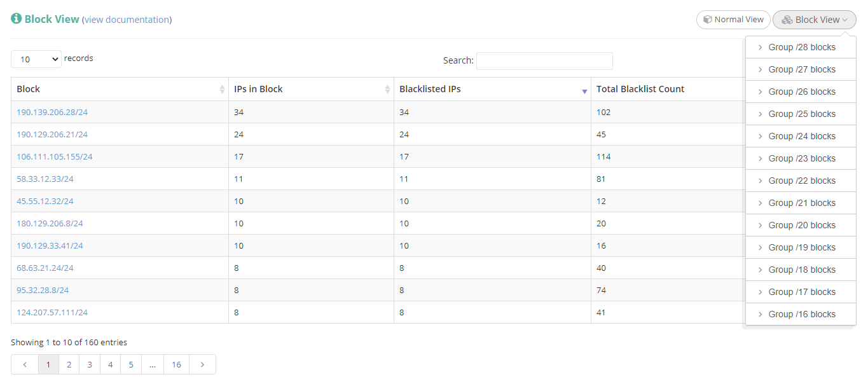Go to the next page arrow

coord(202,364)
